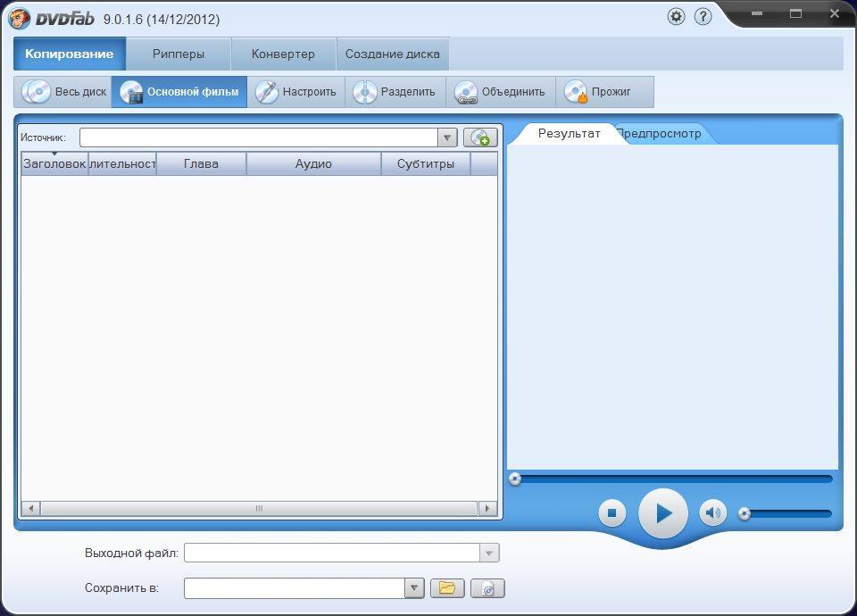Click the volume slider handle
The image size is (857, 616).
pyautogui.click(x=745, y=513)
